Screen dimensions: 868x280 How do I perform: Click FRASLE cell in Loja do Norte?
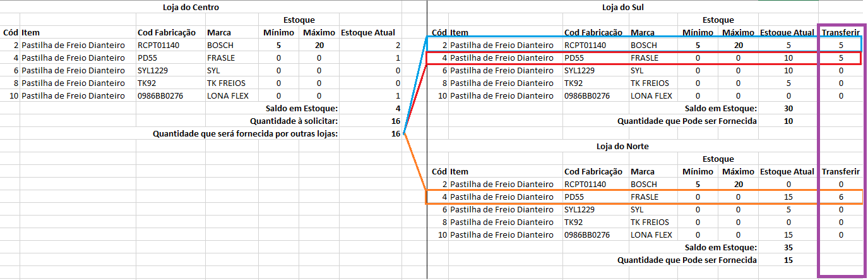(645, 197)
